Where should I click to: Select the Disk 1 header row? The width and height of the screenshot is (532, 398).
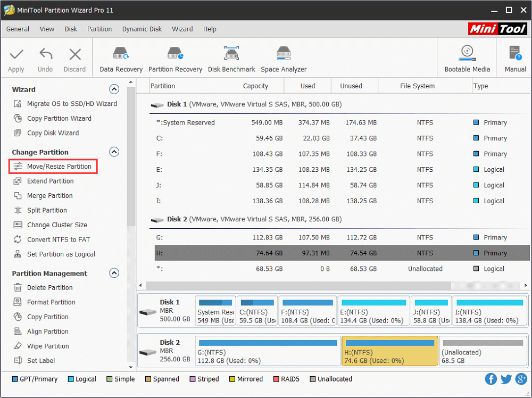click(x=339, y=104)
